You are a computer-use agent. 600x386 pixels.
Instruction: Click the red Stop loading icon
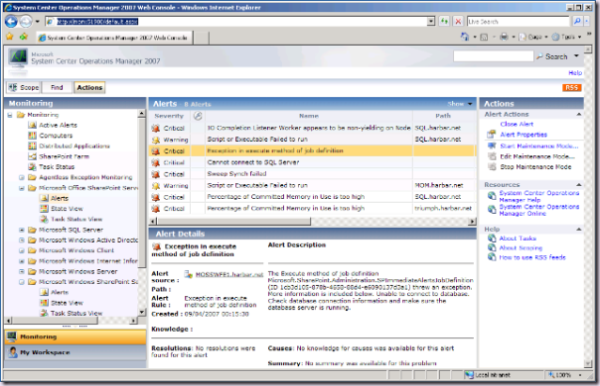coord(458,21)
